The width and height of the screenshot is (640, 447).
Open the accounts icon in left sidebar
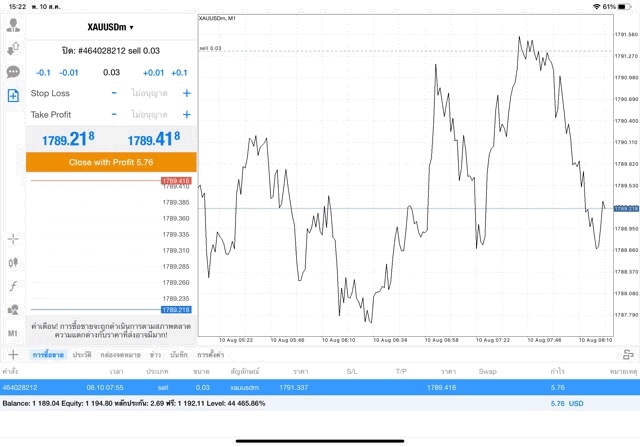pos(13,24)
